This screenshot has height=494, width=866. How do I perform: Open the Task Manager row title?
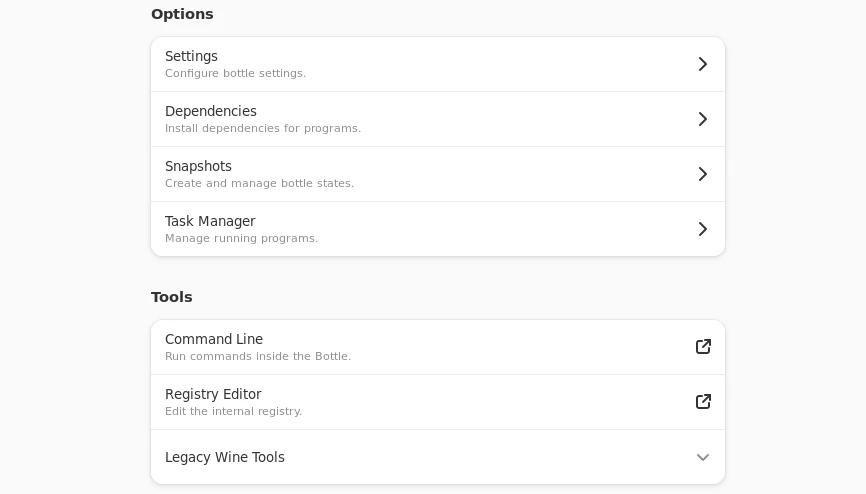tap(210, 221)
